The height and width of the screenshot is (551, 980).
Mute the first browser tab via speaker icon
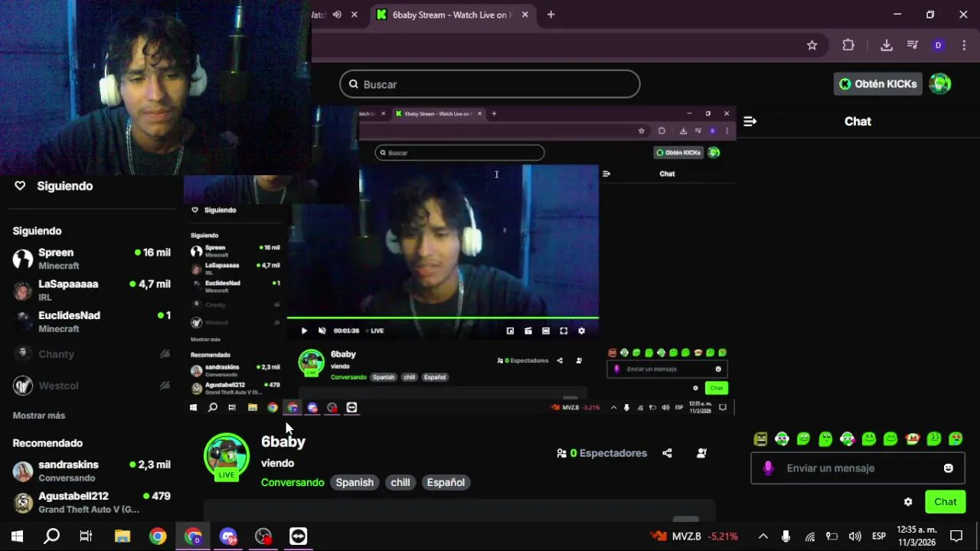coord(337,15)
